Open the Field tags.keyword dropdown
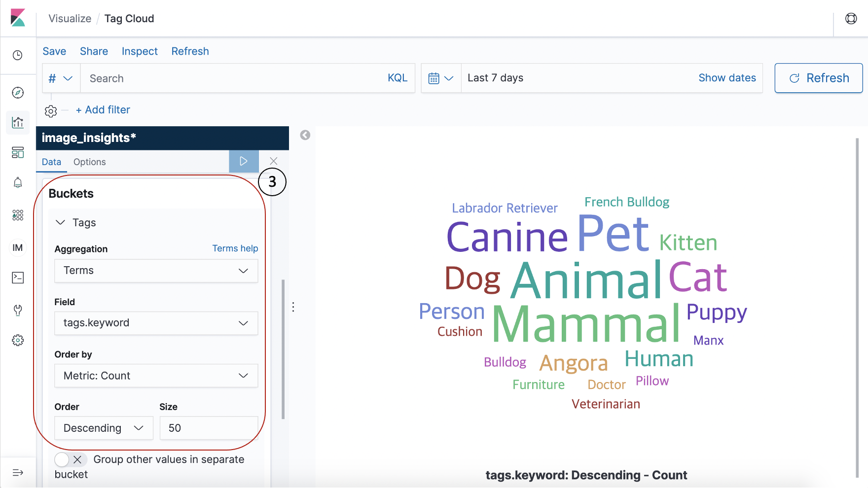Viewport: 868px width, 488px height. [156, 323]
